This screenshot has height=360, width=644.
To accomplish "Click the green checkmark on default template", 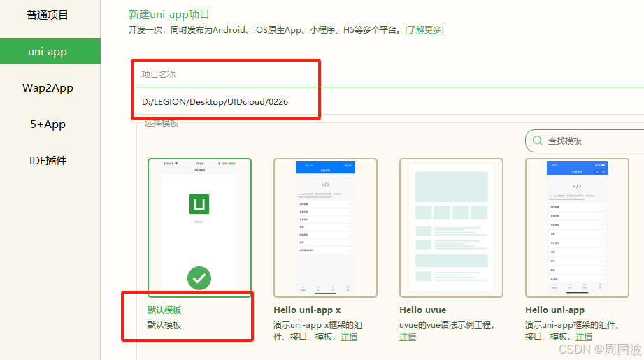I will pos(199,278).
